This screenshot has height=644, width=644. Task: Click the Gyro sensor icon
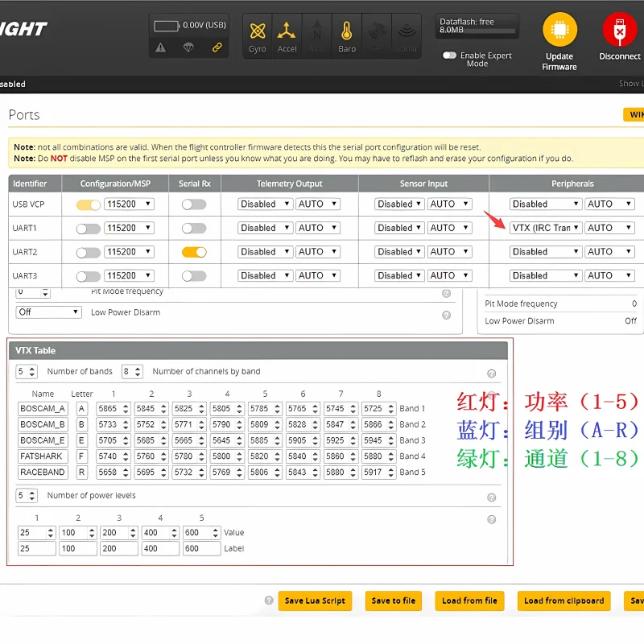point(258,31)
